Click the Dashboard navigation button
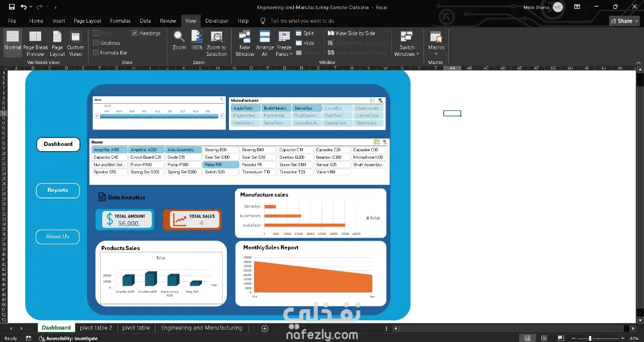The image size is (644, 342). [x=58, y=144]
